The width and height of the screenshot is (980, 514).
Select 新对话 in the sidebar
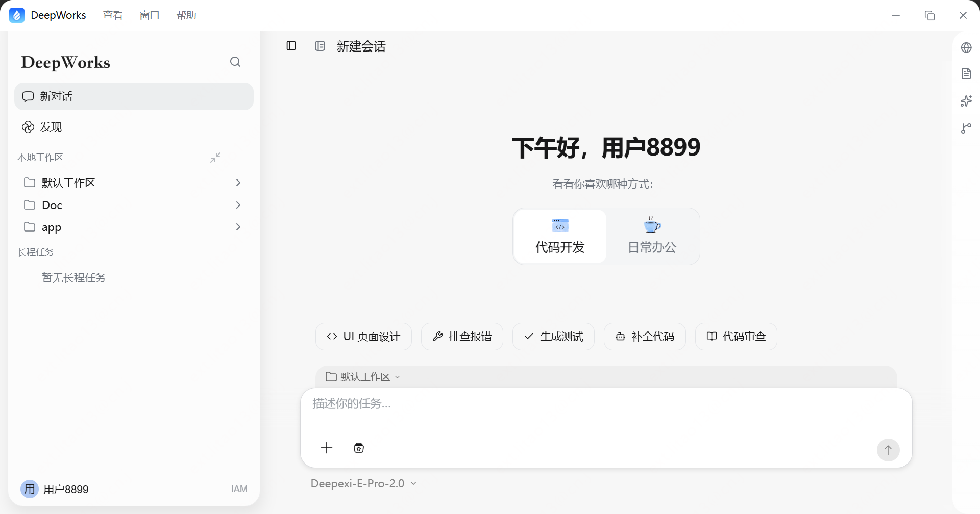[134, 96]
